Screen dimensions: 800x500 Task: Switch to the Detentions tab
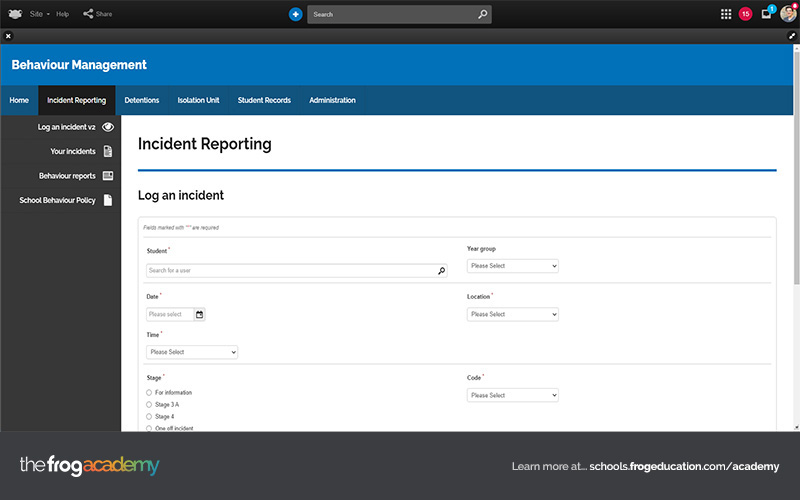(x=142, y=100)
